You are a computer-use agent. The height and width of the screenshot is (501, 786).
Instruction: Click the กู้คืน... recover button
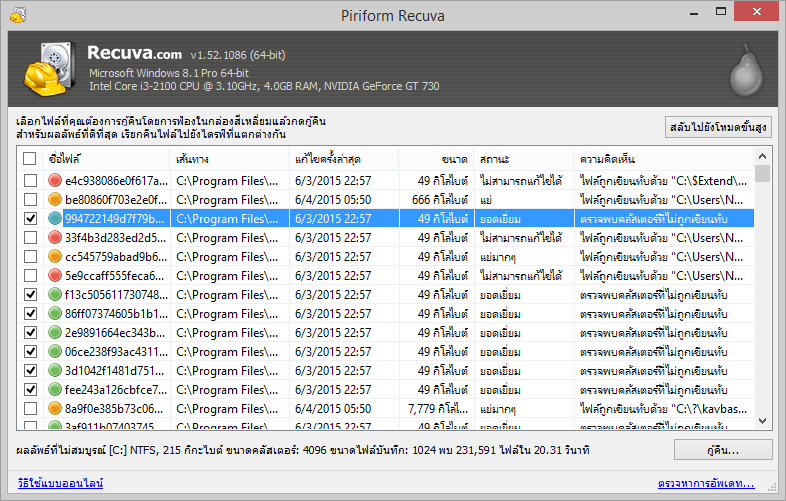click(x=723, y=450)
